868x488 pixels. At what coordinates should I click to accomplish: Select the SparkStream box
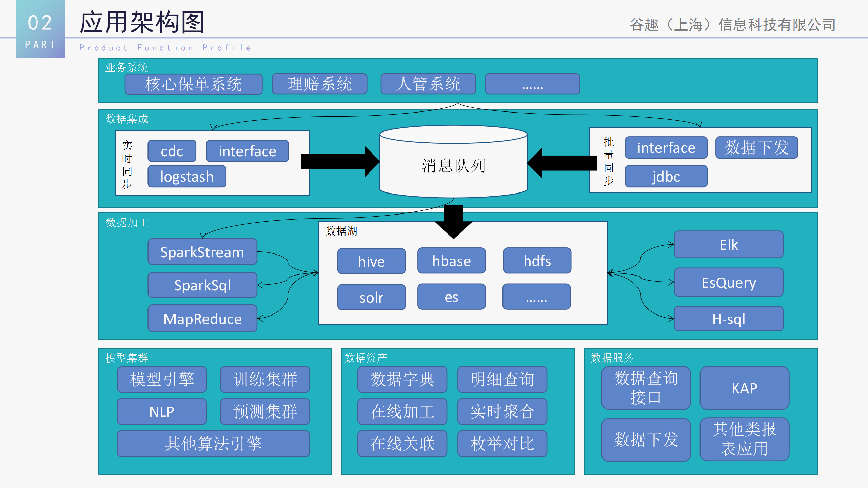point(202,252)
